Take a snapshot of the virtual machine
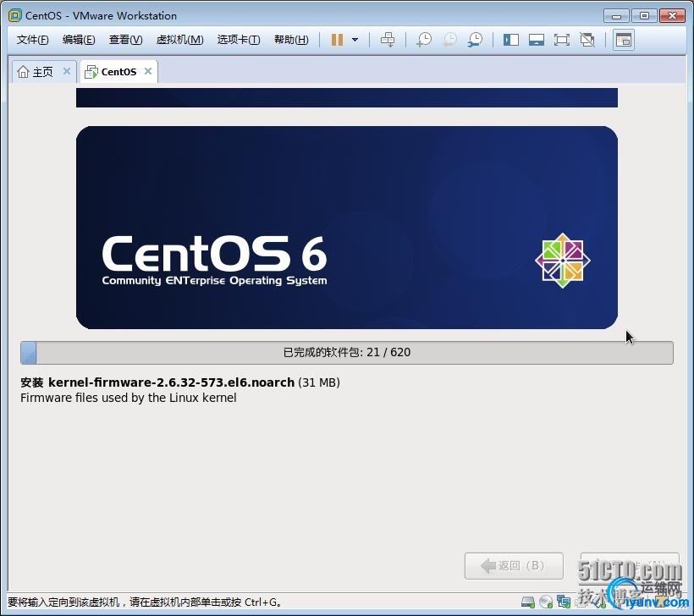694x616 pixels. [x=424, y=40]
